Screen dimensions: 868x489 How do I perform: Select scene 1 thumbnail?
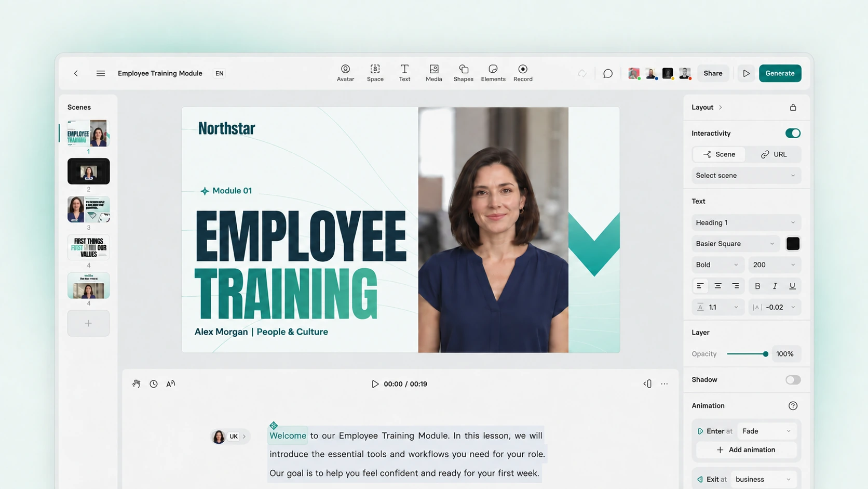[88, 134]
